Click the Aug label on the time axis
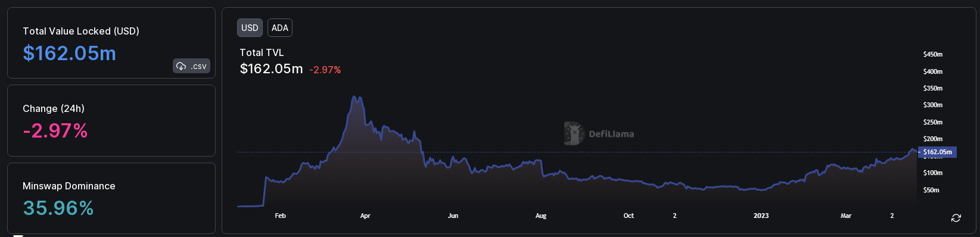The width and height of the screenshot is (980, 237). [x=541, y=216]
